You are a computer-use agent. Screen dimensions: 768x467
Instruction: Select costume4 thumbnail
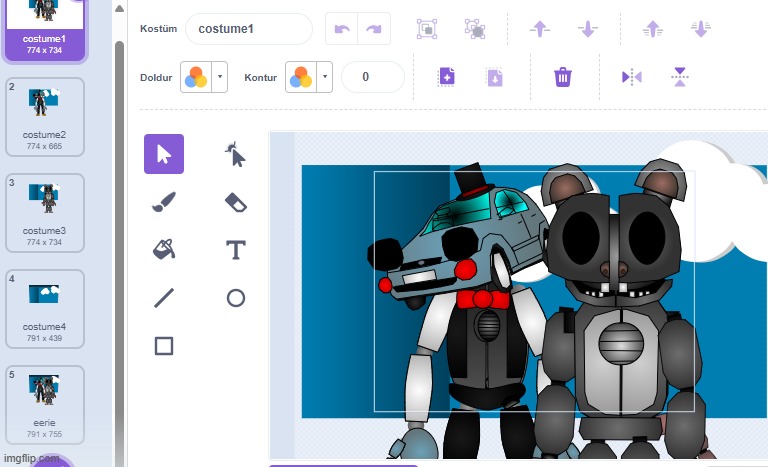pos(45,309)
